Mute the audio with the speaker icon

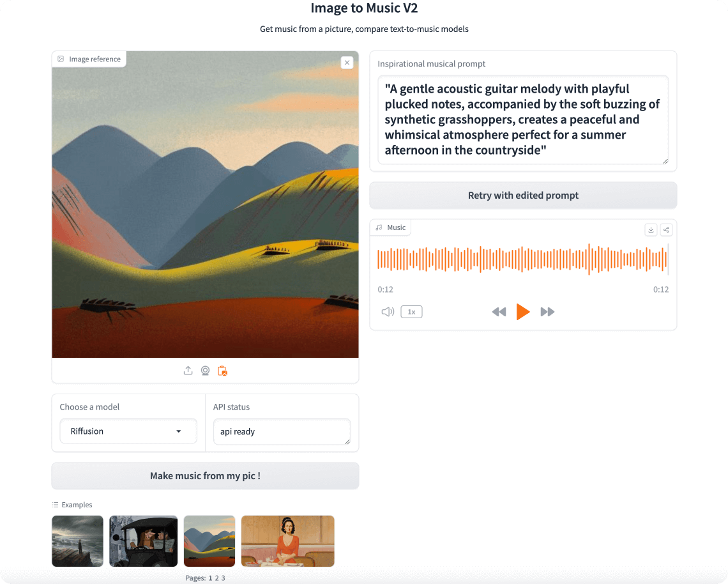(388, 312)
